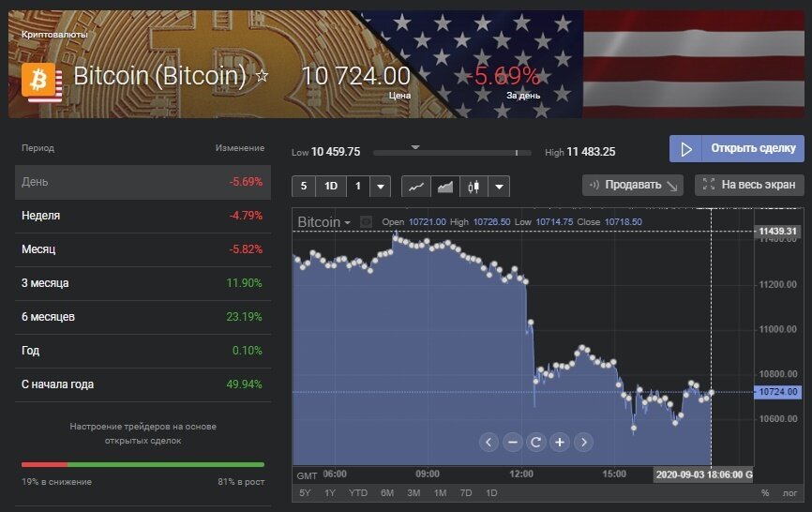Zoom out the chart with minus
This screenshot has width=812, height=512.
point(512,442)
